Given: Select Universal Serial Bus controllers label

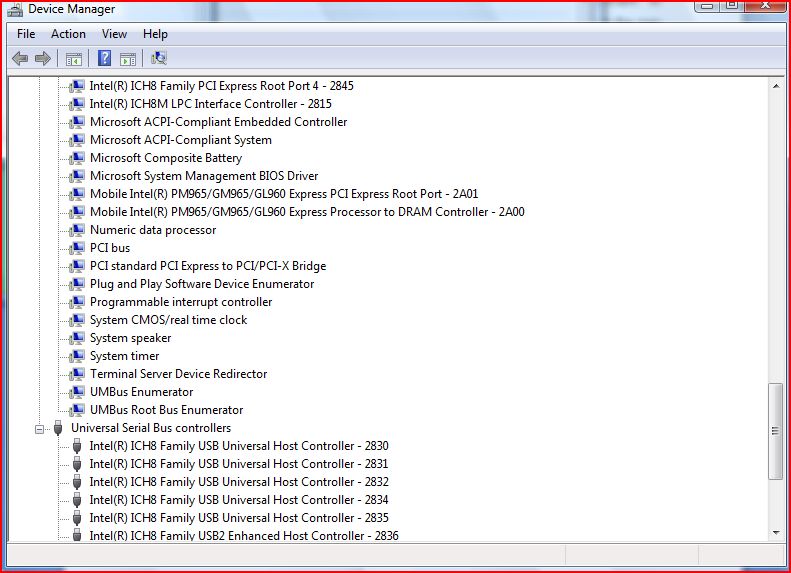Looking at the screenshot, I should tap(151, 428).
